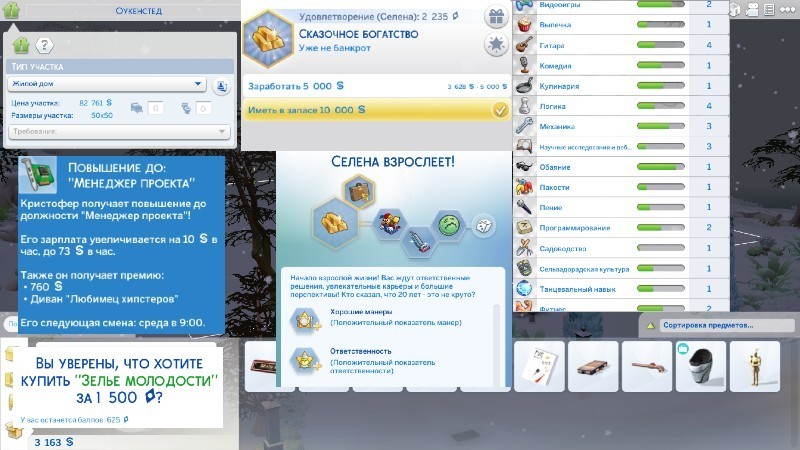The height and width of the screenshot is (450, 800).
Task: Select the golden figurine inventory item
Action: click(x=755, y=366)
